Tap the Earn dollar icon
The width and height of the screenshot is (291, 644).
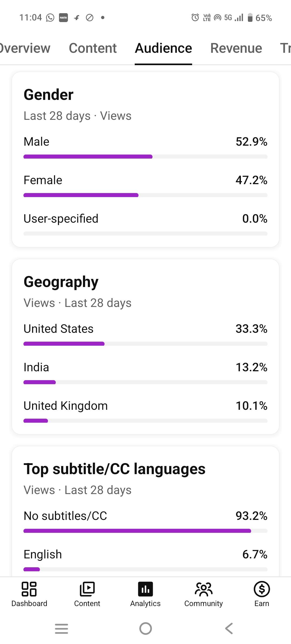point(262,590)
